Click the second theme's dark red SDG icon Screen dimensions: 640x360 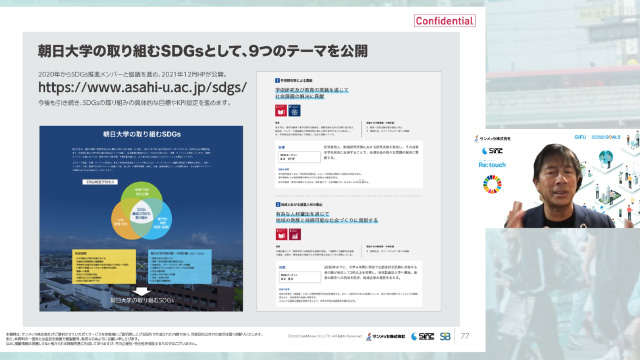pos(295,234)
